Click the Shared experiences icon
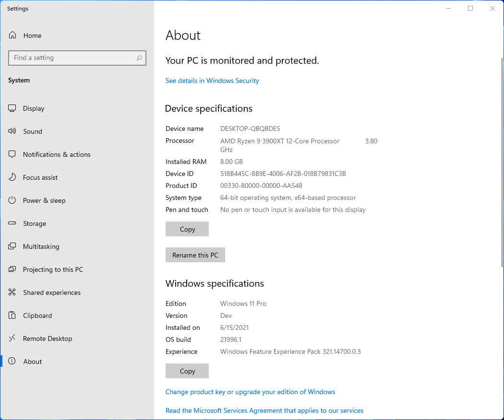504x420 pixels. pyautogui.click(x=12, y=292)
